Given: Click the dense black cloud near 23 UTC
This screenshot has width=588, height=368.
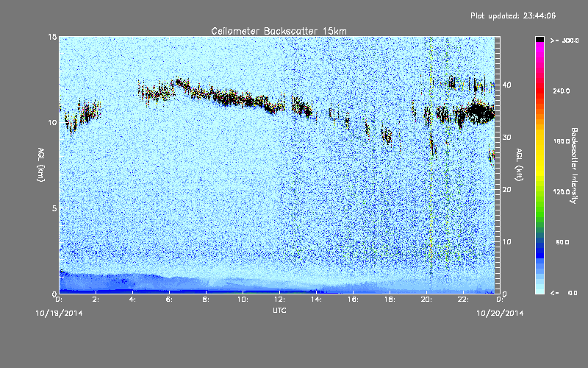Looking at the screenshot, I should click(481, 112).
